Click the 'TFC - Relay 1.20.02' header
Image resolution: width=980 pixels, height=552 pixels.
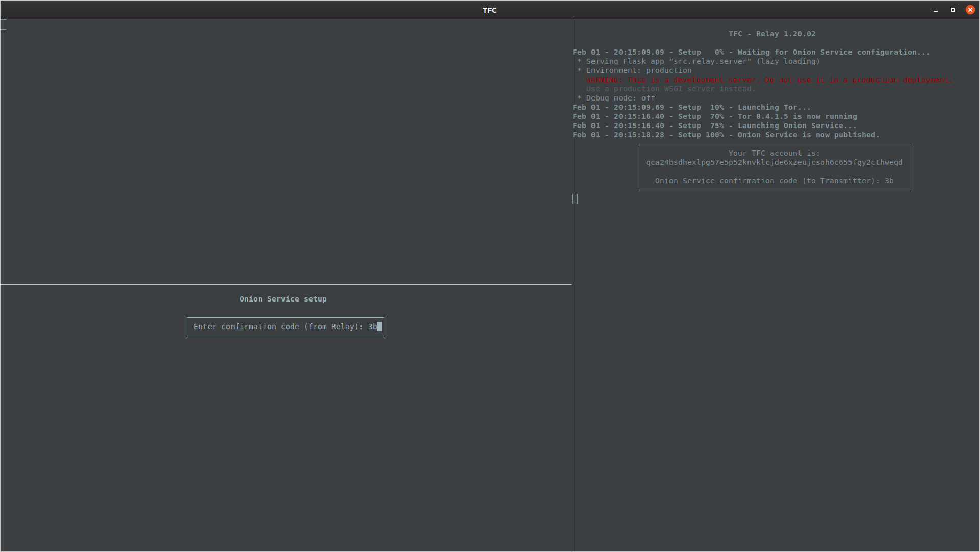(x=772, y=34)
